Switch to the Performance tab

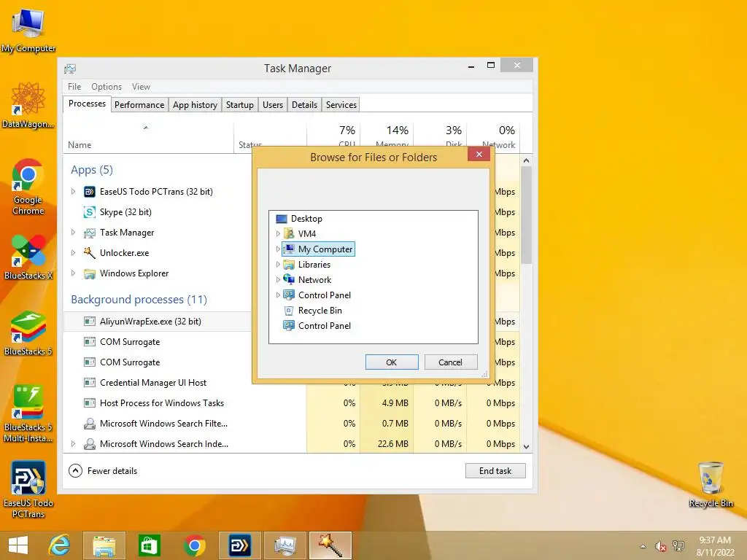coord(139,105)
